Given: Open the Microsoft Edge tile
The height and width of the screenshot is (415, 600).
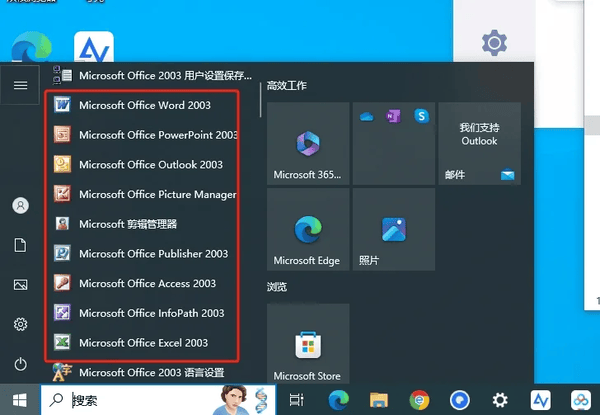Looking at the screenshot, I should point(308,229).
